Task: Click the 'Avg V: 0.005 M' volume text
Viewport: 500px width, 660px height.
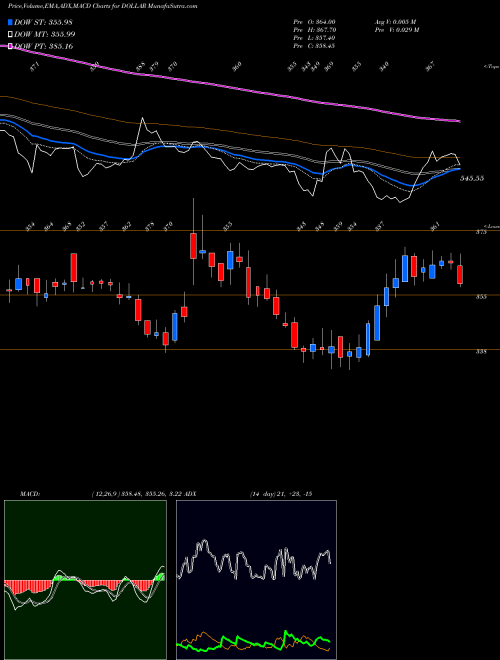Action: [x=395, y=22]
